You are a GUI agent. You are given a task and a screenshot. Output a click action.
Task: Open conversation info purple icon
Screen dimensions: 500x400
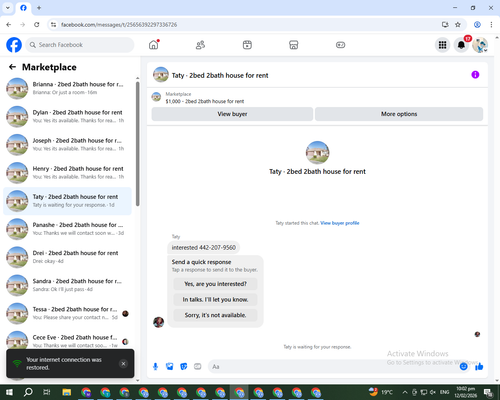coord(475,75)
